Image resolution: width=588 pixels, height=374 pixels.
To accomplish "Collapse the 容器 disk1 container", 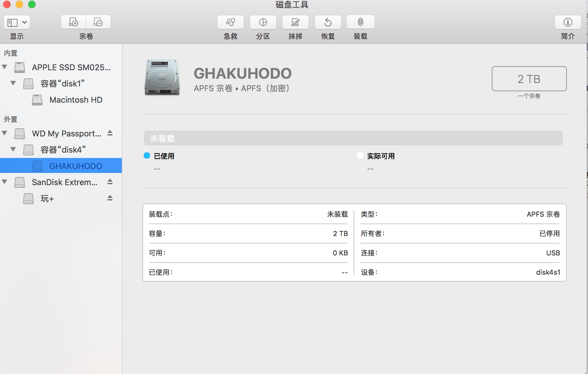I will [13, 83].
